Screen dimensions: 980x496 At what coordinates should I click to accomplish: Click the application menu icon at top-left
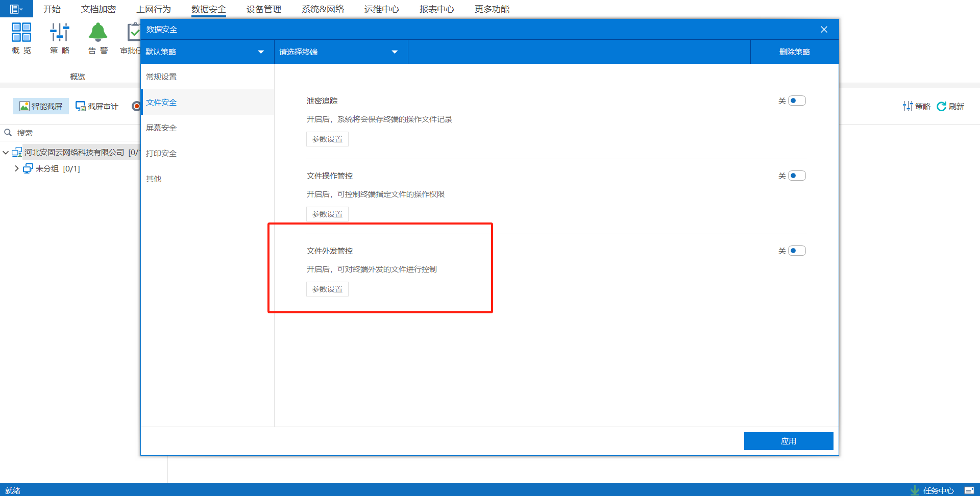pyautogui.click(x=16, y=9)
